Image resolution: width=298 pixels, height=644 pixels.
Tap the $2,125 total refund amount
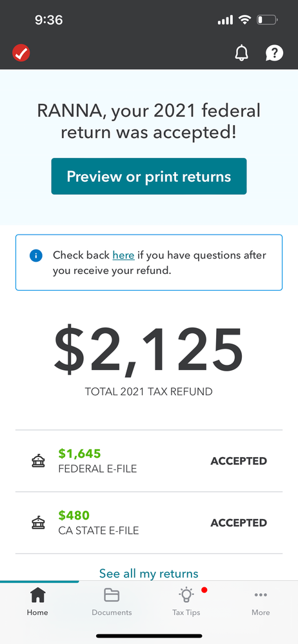coord(149,350)
